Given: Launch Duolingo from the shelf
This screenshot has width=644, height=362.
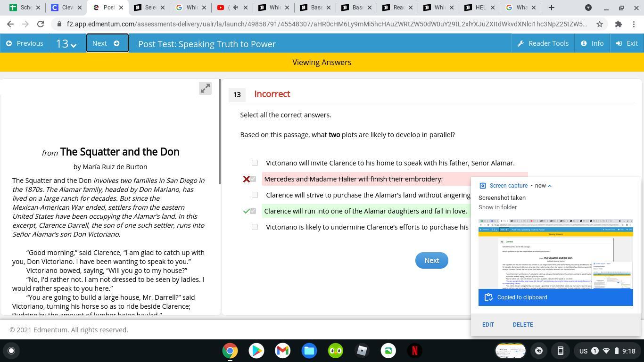Looking at the screenshot, I should click(336, 351).
